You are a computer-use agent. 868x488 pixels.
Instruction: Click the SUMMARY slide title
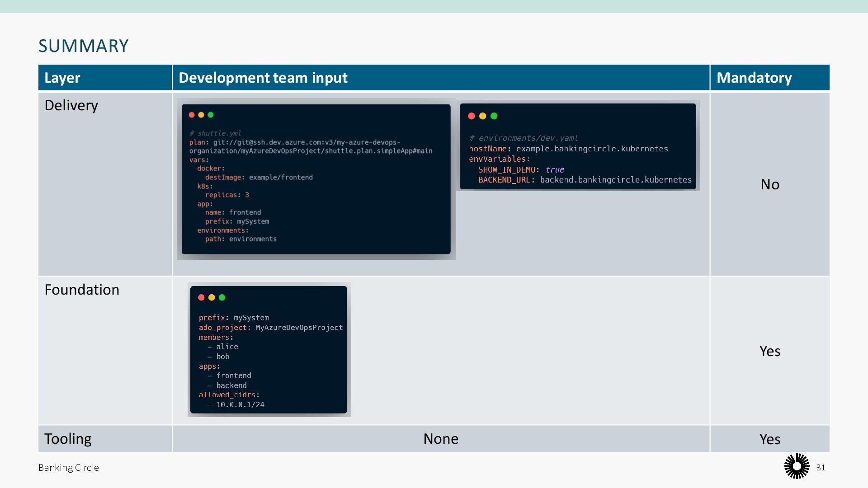[x=84, y=46]
